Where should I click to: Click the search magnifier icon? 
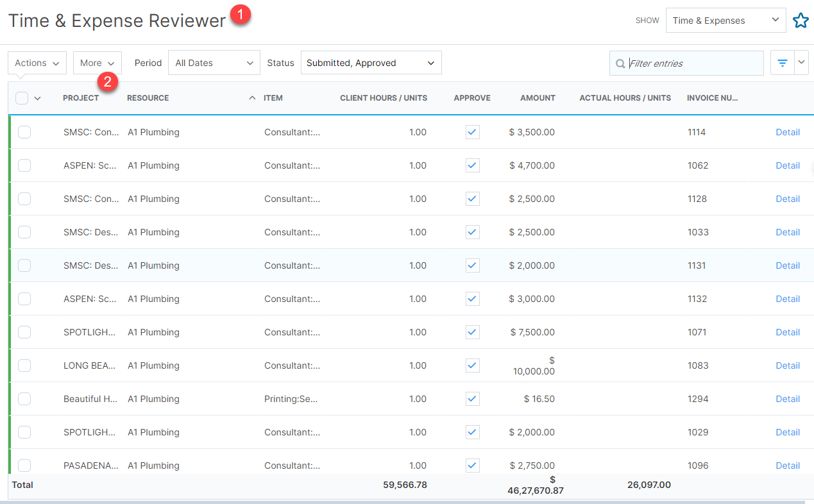coord(620,63)
